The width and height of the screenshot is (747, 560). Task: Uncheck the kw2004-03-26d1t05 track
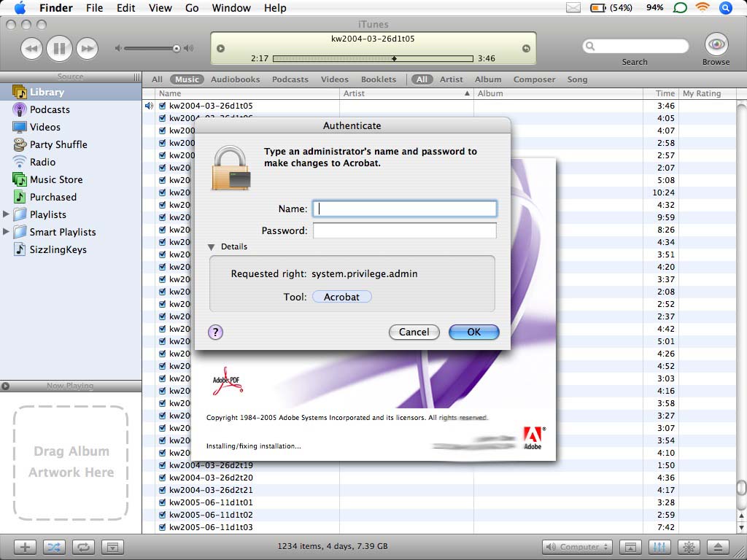(163, 106)
